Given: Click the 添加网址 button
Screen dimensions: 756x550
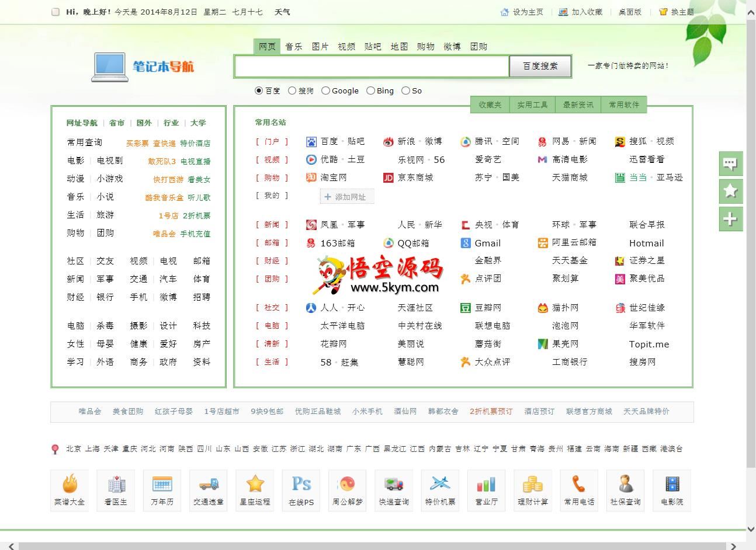Looking at the screenshot, I should (x=347, y=197).
